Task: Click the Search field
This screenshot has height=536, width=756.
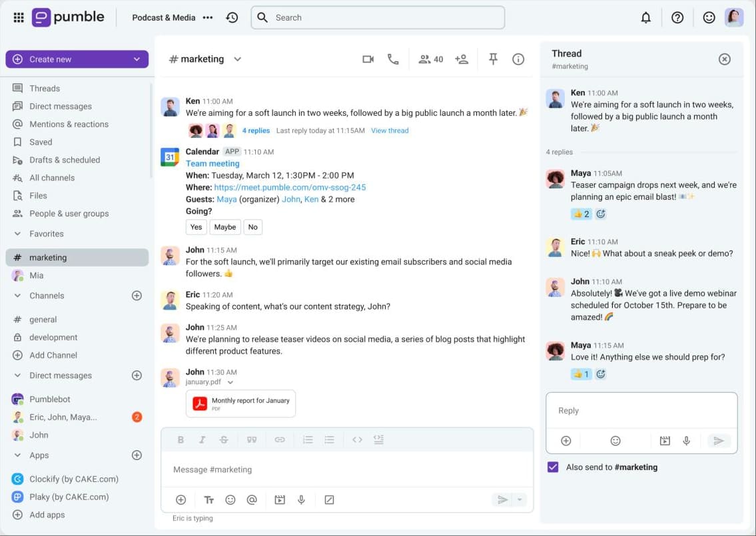Action: 378,18
